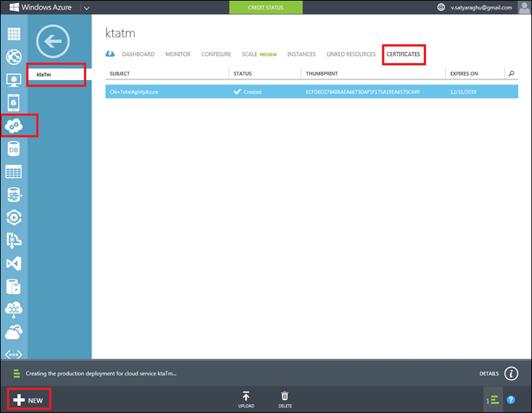This screenshot has width=532, height=413.
Task: Switch to the Instances tab
Action: pos(302,54)
